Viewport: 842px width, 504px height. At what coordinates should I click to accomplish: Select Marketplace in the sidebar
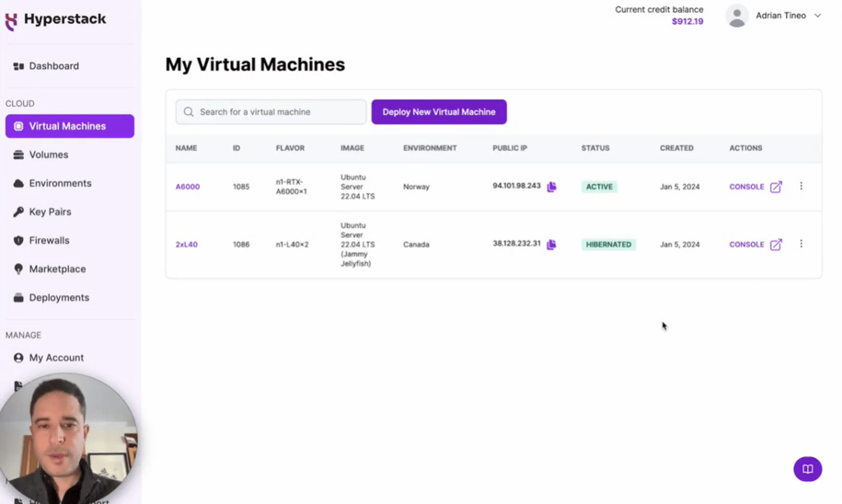[x=57, y=269]
